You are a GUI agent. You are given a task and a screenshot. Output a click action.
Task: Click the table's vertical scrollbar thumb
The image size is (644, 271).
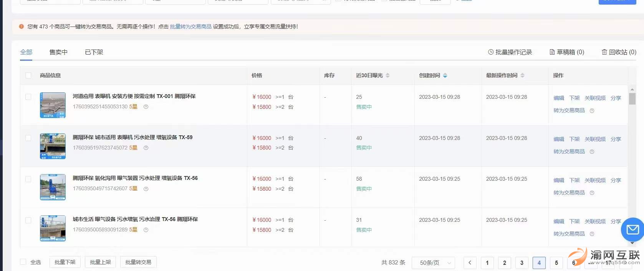[632, 99]
